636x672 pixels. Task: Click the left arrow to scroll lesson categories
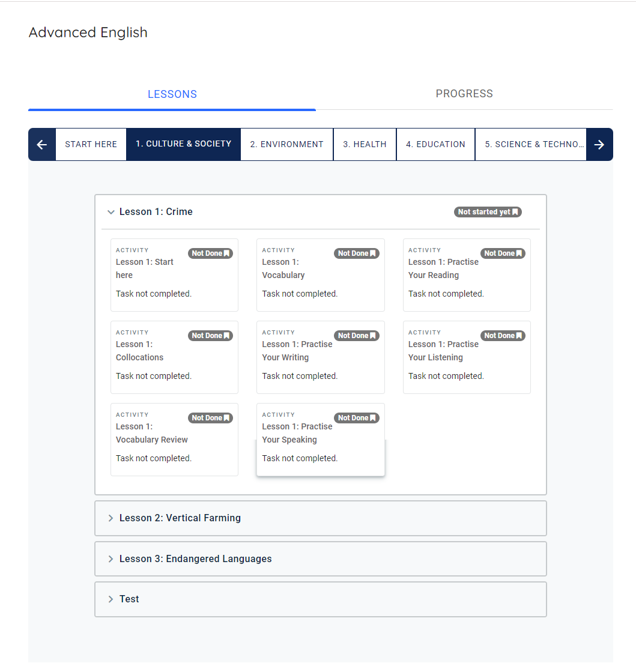pos(41,144)
